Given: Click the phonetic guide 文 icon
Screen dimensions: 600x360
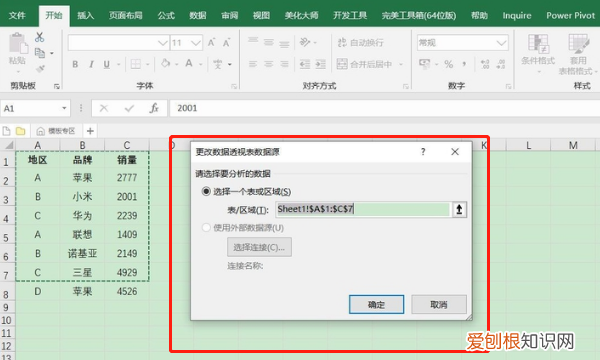Looking at the screenshot, I should tap(218, 64).
